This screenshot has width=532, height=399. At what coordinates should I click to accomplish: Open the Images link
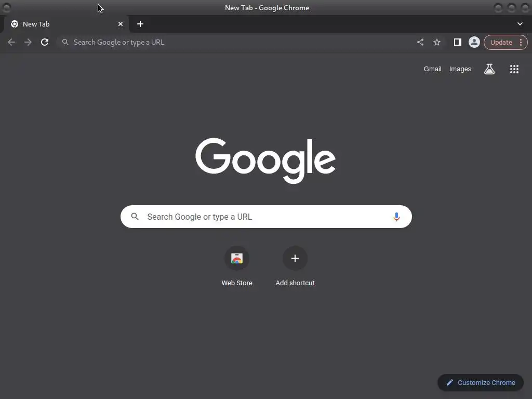[460, 69]
